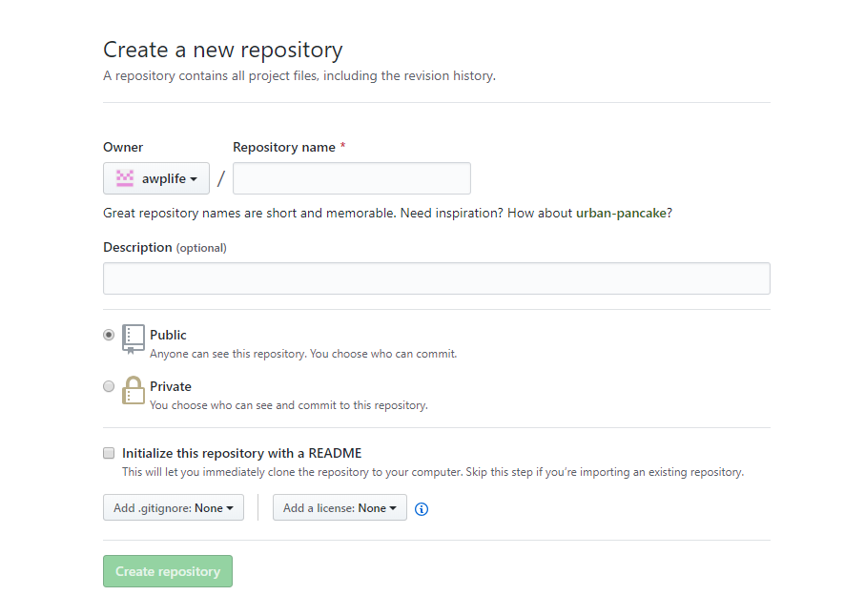Use the suggested urban-pancake name link
This screenshot has width=865, height=616.
click(621, 213)
